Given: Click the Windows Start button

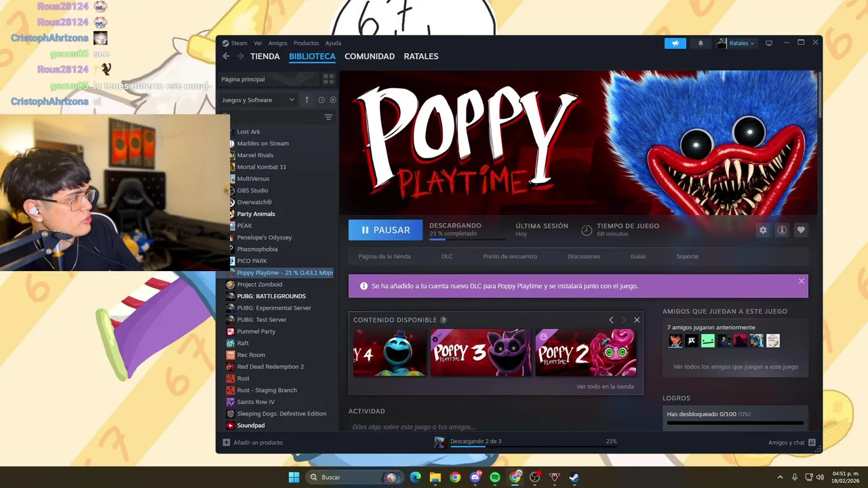Looking at the screenshot, I should 294,477.
